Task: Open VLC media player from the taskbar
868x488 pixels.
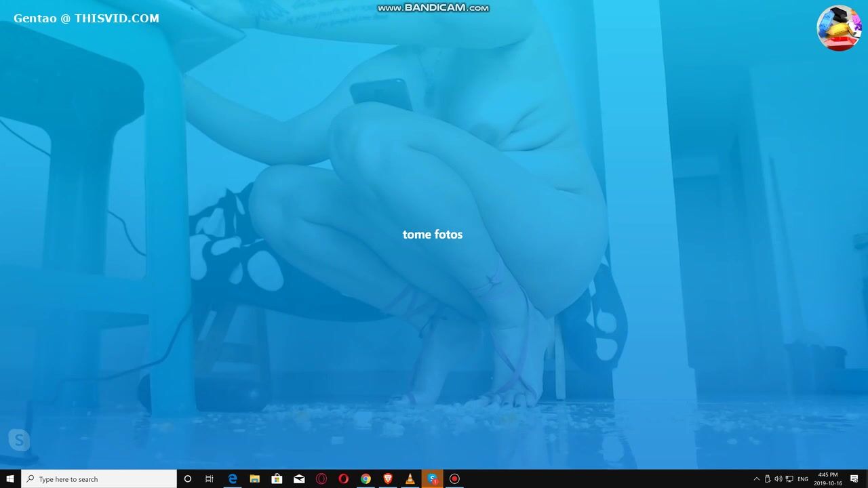Action: pyautogui.click(x=410, y=479)
